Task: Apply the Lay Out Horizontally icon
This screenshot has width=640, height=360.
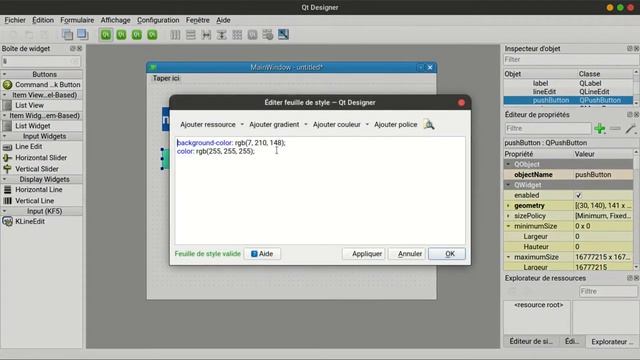Action: click(x=175, y=35)
